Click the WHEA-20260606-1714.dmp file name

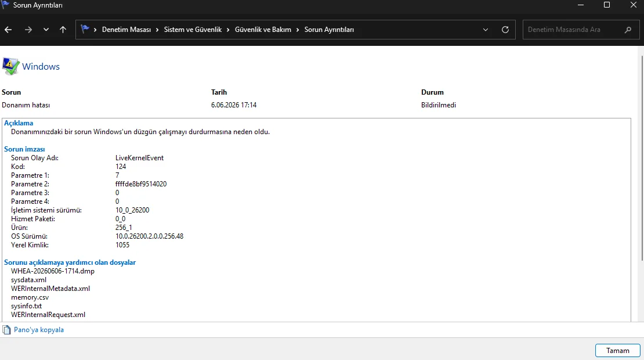53,271
